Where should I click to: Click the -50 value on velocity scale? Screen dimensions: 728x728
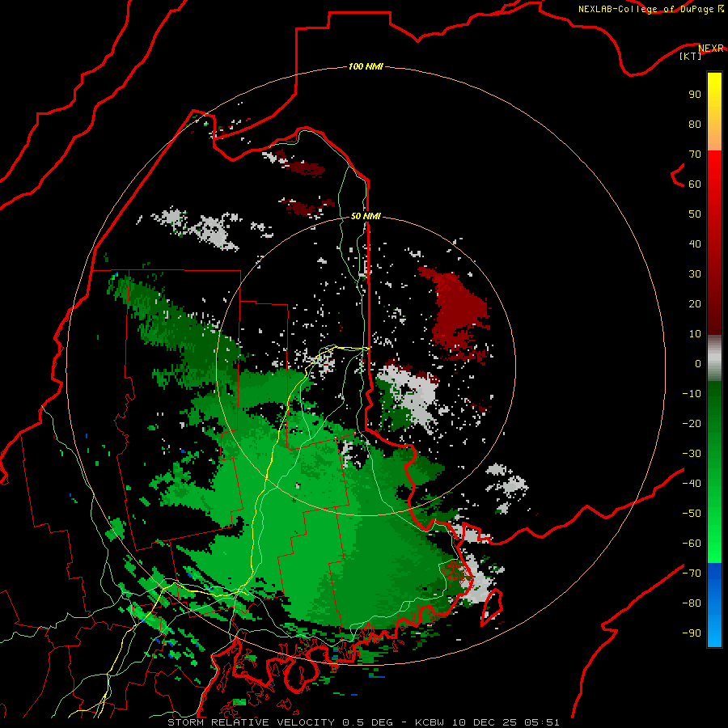tap(692, 514)
